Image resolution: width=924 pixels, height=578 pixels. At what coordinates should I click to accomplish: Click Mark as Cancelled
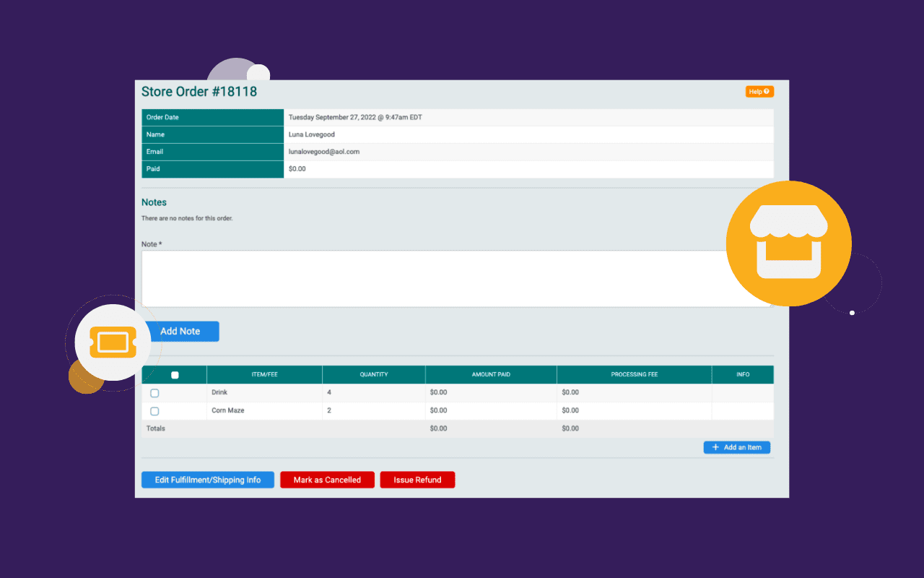point(327,479)
